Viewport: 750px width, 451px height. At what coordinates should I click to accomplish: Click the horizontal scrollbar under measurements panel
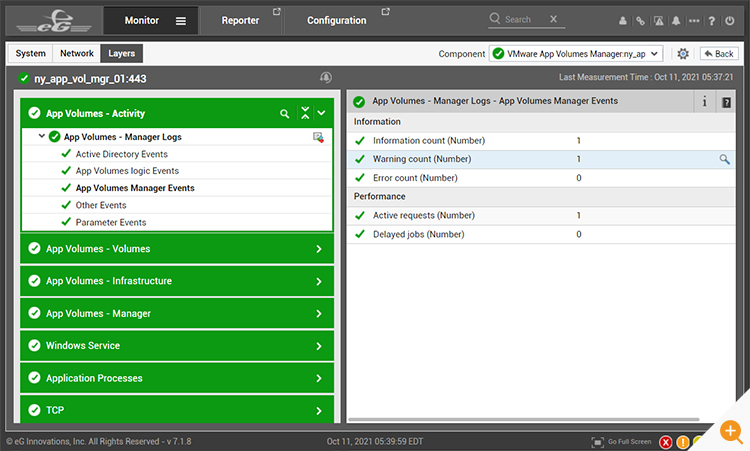(524, 420)
